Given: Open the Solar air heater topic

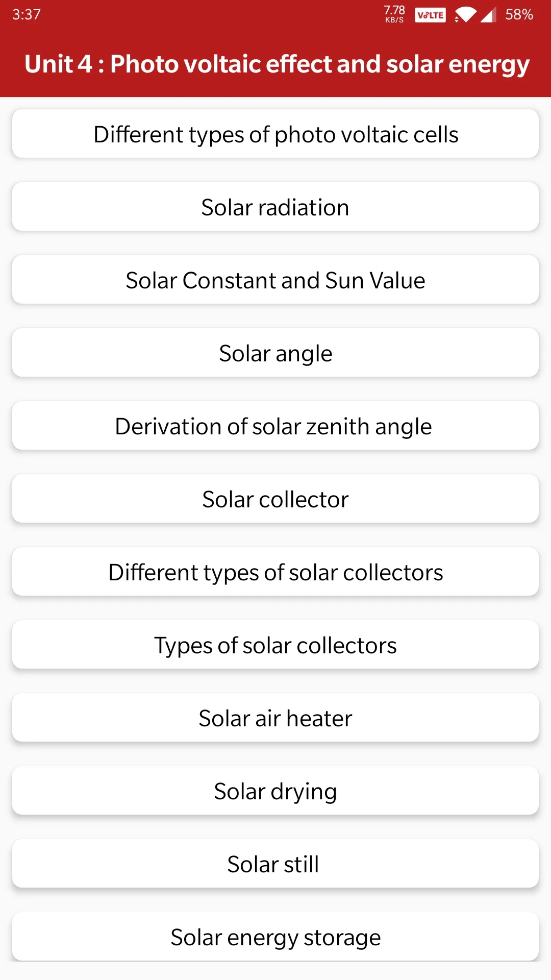Looking at the screenshot, I should [x=275, y=718].
